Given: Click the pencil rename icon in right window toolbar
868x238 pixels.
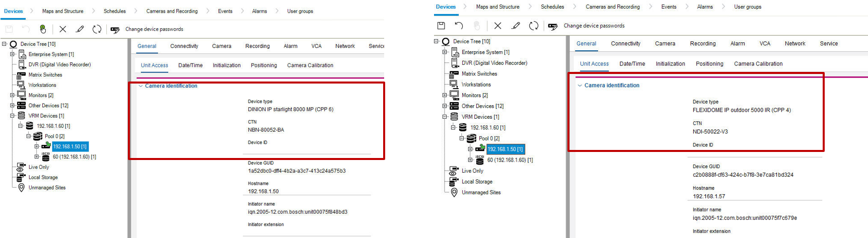Looking at the screenshot, I should [516, 26].
